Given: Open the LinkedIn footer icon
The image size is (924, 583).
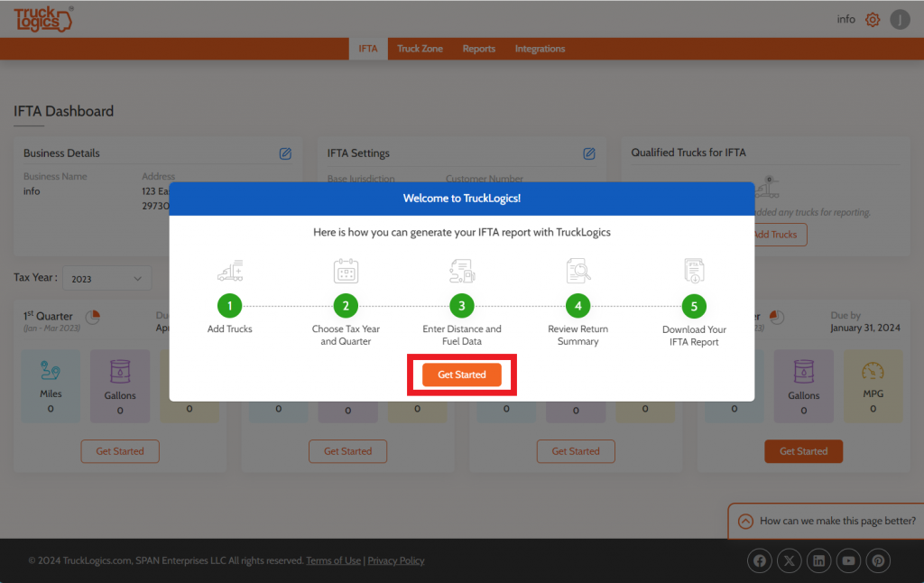Looking at the screenshot, I should click(x=819, y=560).
